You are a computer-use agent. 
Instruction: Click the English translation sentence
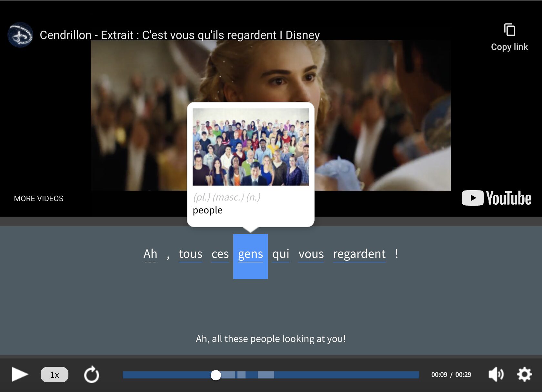(271, 338)
